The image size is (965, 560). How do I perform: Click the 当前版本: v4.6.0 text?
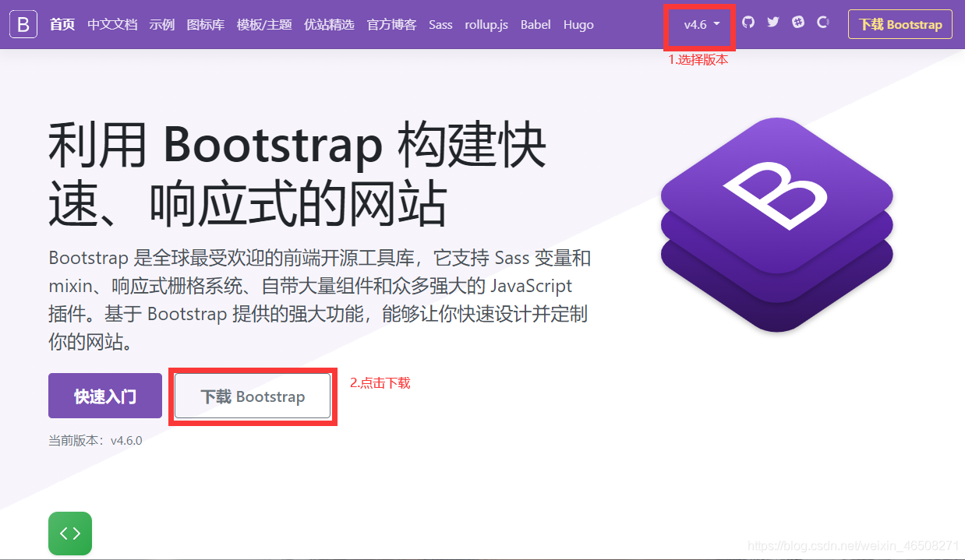tap(95, 441)
